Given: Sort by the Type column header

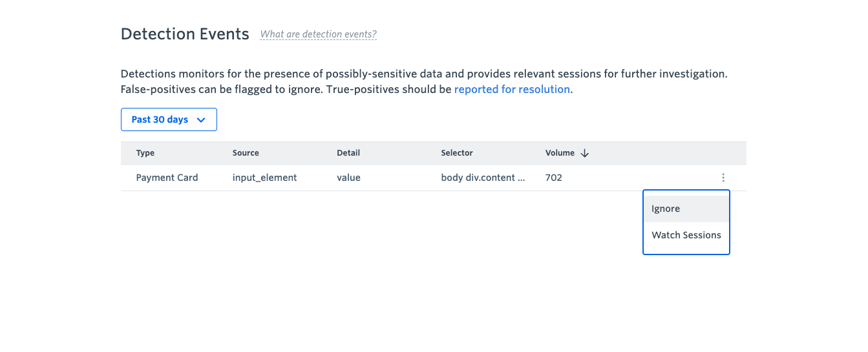Looking at the screenshot, I should [145, 153].
